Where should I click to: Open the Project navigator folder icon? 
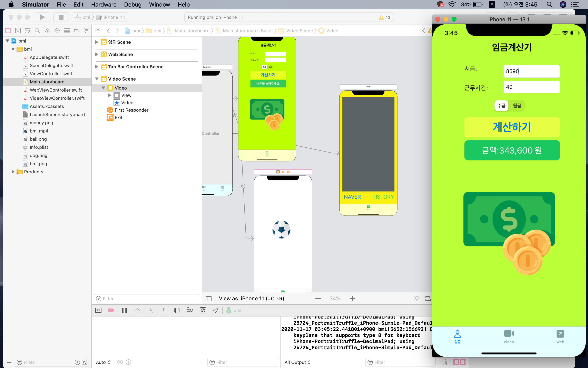click(x=8, y=31)
